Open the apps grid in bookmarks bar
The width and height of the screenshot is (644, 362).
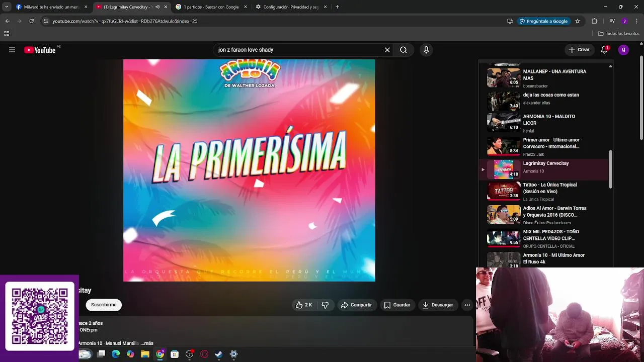click(x=7, y=34)
